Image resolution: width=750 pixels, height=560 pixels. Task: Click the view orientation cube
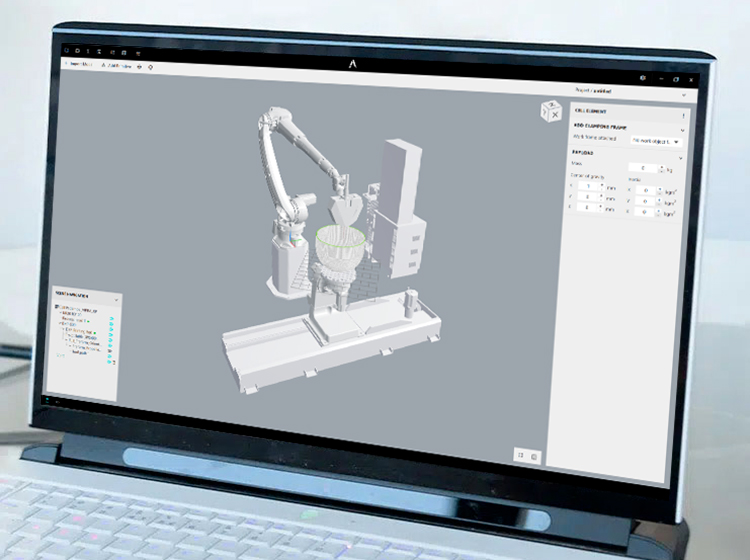[550, 110]
